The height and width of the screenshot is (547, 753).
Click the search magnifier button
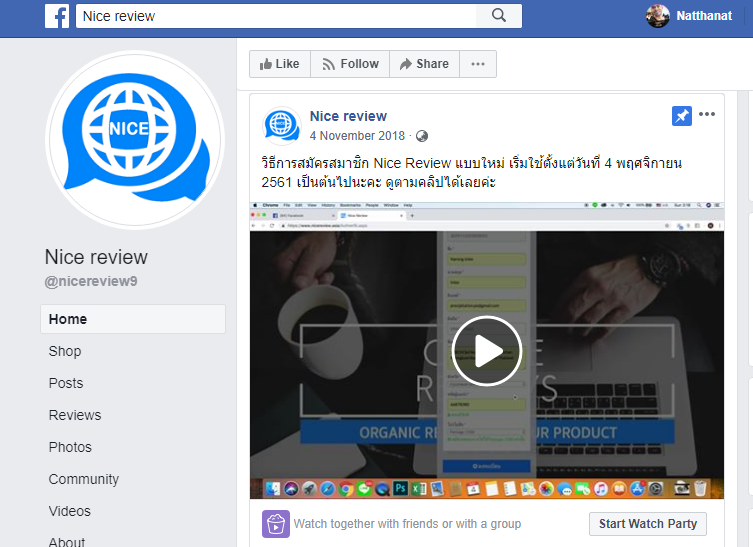pyautogui.click(x=498, y=16)
